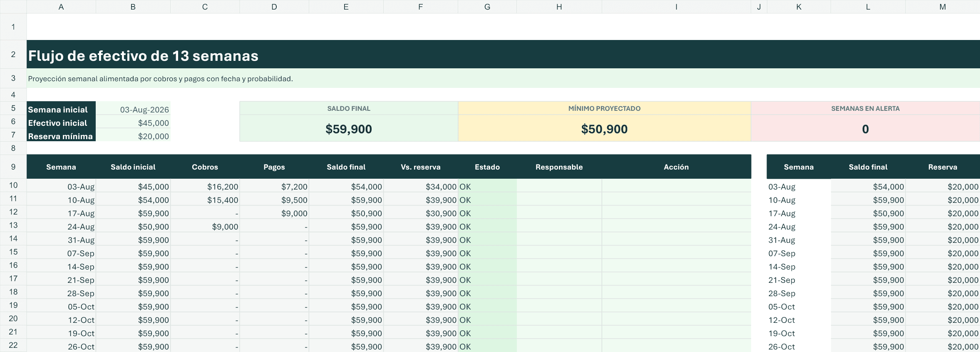This screenshot has width=980, height=352.
Task: Select the "SEMANAS EN ALERTA" card heading
Action: tap(866, 108)
